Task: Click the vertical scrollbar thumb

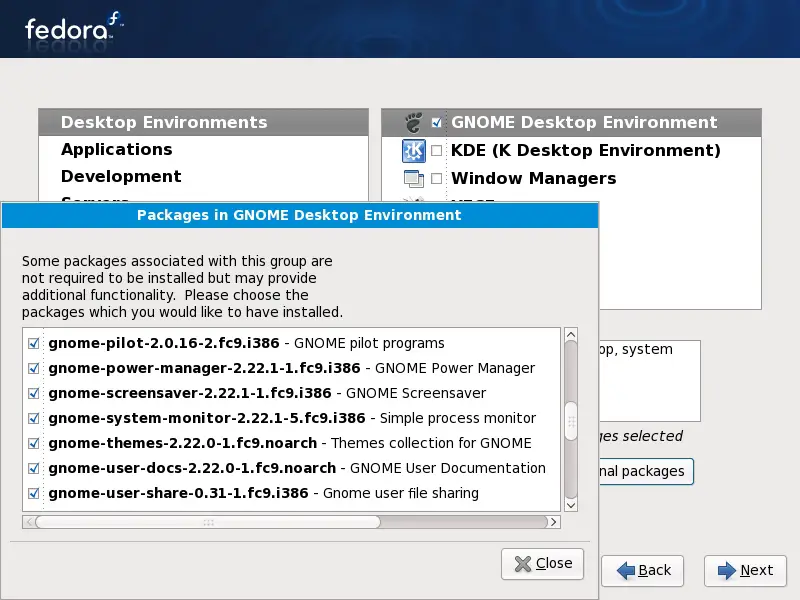Action: tap(571, 421)
